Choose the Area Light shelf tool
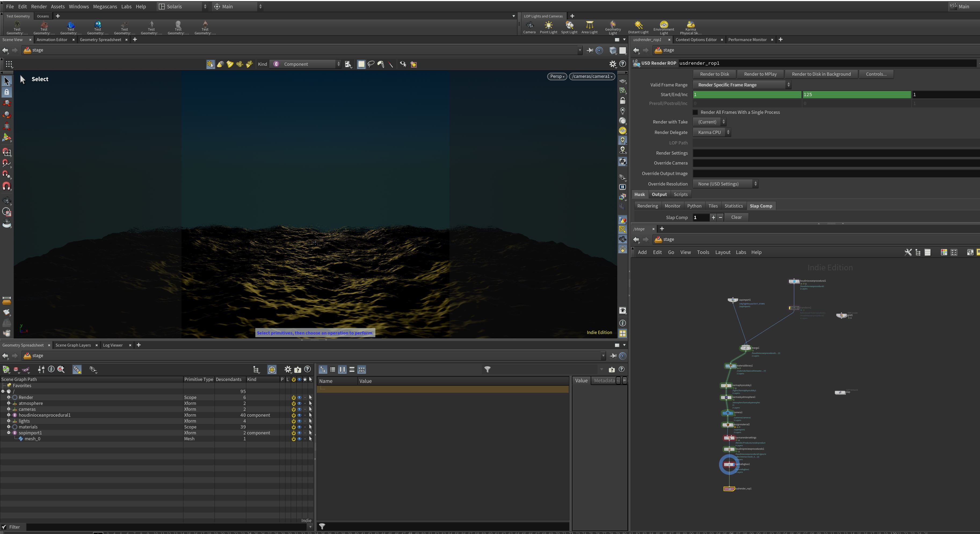This screenshot has height=534, width=980. coord(589,27)
